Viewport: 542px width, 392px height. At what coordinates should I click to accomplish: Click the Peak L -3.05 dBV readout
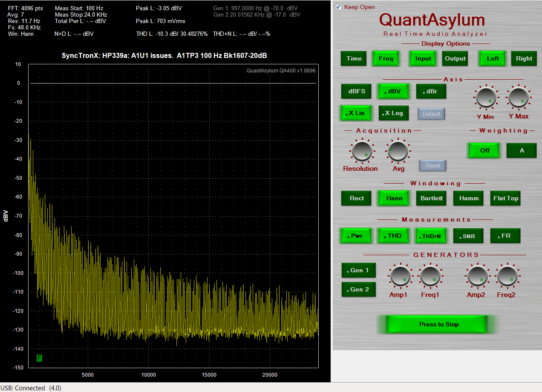point(159,8)
